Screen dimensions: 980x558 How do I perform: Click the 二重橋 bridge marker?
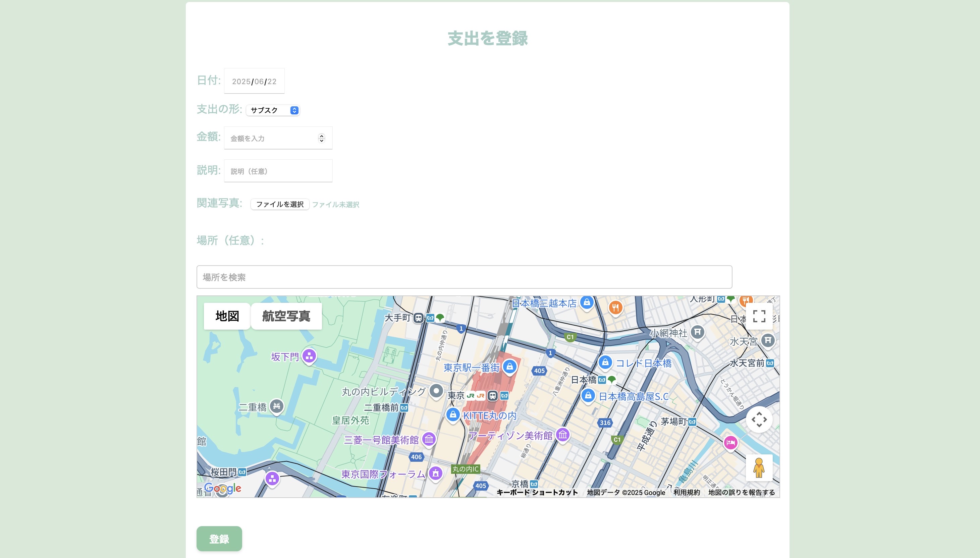(277, 407)
